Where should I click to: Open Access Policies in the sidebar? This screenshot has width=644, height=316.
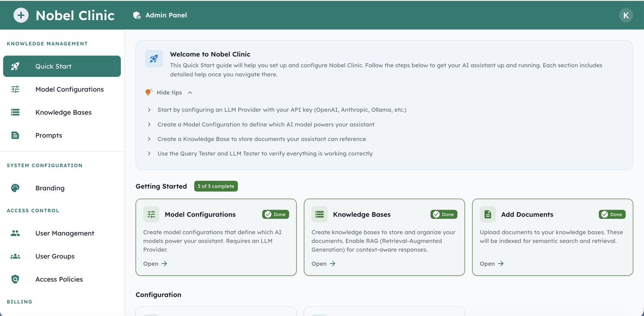click(62, 279)
